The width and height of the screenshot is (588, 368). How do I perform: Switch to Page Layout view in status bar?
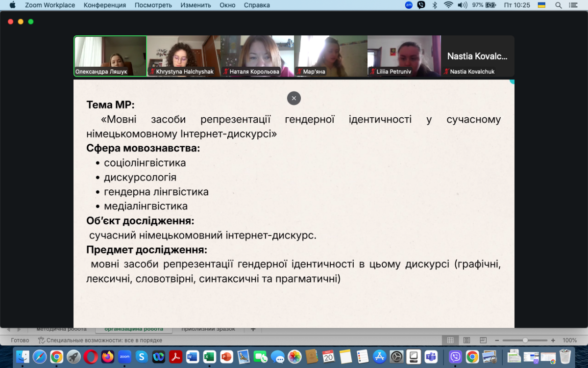click(x=466, y=340)
